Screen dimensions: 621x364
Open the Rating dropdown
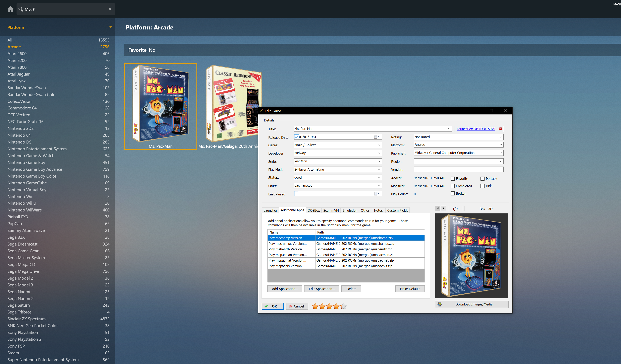point(501,137)
